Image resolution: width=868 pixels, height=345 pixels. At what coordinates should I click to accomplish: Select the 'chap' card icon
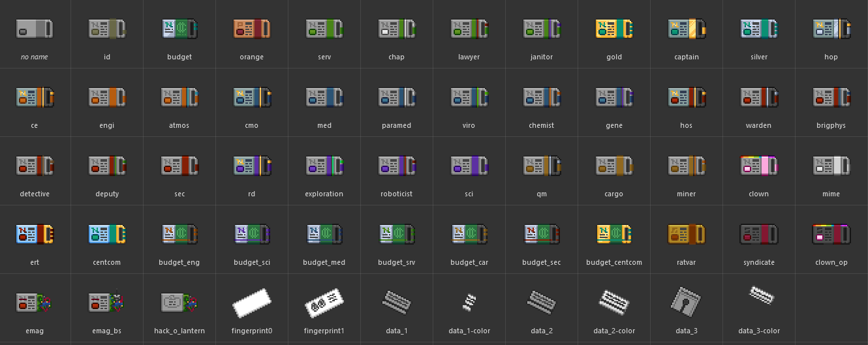coord(397,29)
